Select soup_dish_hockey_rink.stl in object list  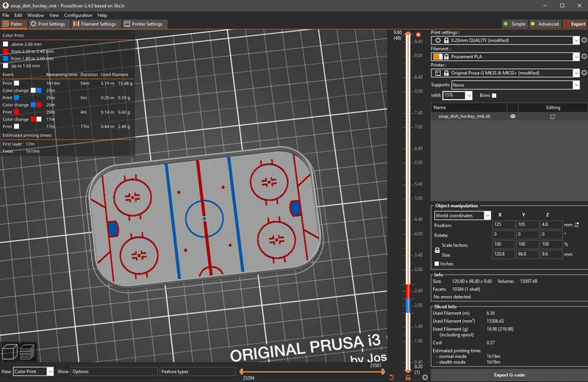point(464,117)
